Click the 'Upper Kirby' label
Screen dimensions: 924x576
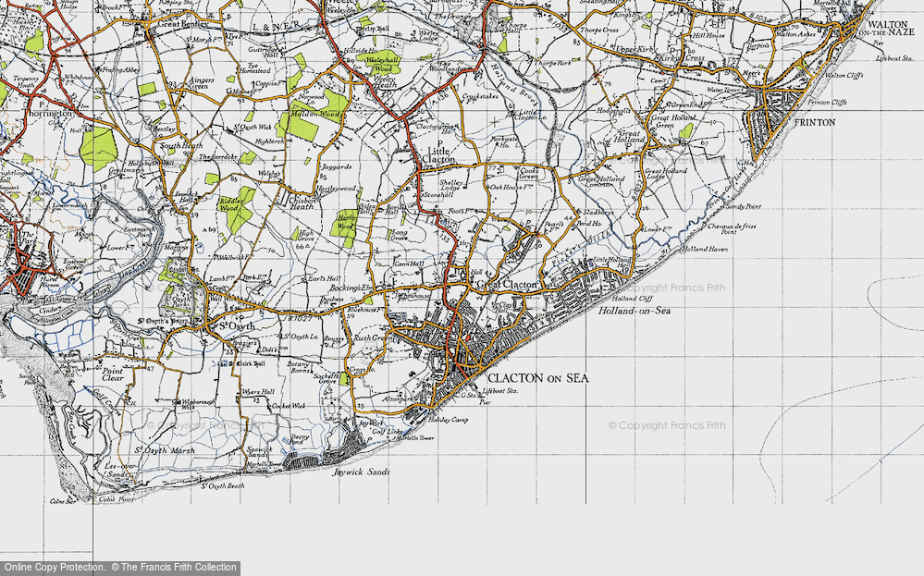(634, 50)
